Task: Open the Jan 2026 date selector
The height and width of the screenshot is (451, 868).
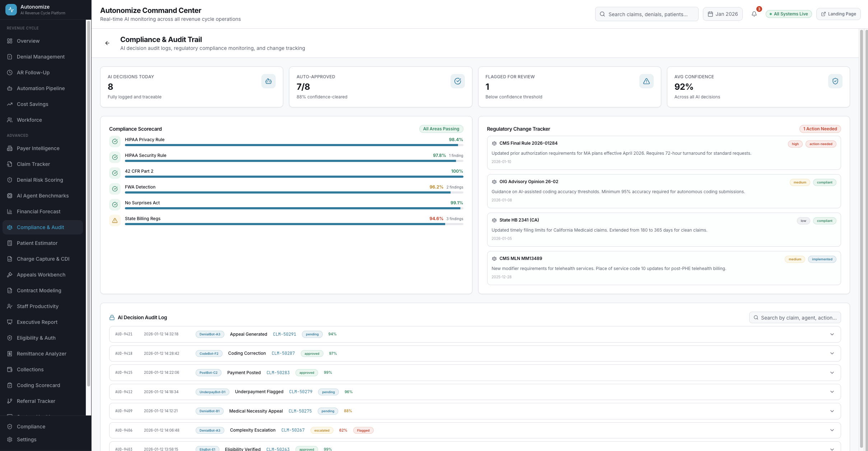Action: point(723,14)
